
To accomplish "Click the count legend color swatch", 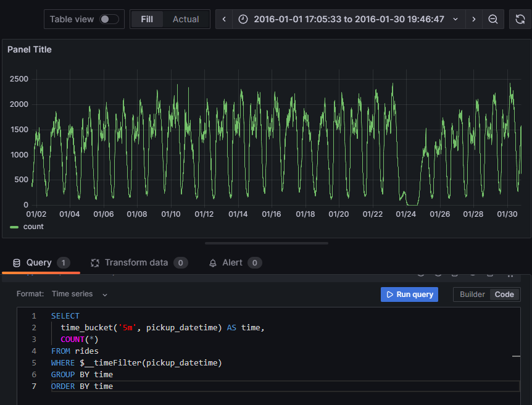I will pyautogui.click(x=14, y=227).
